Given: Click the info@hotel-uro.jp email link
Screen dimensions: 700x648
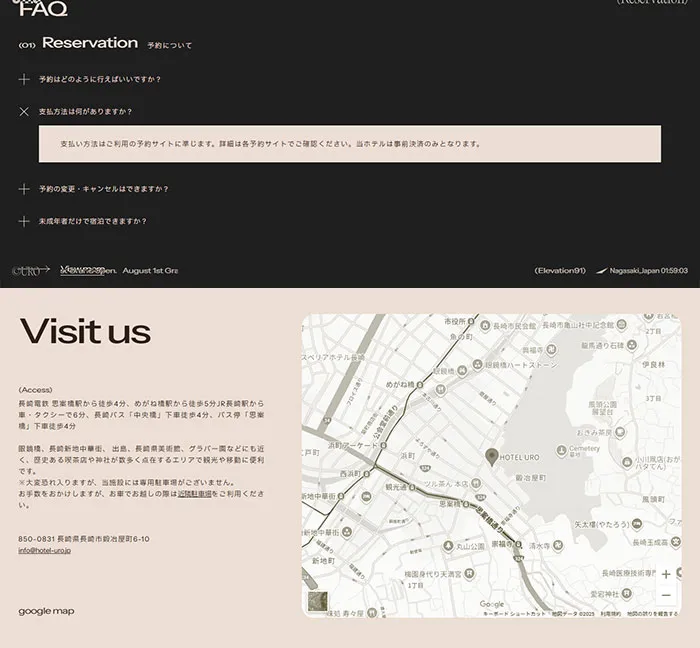Looking at the screenshot, I should click(45, 550).
